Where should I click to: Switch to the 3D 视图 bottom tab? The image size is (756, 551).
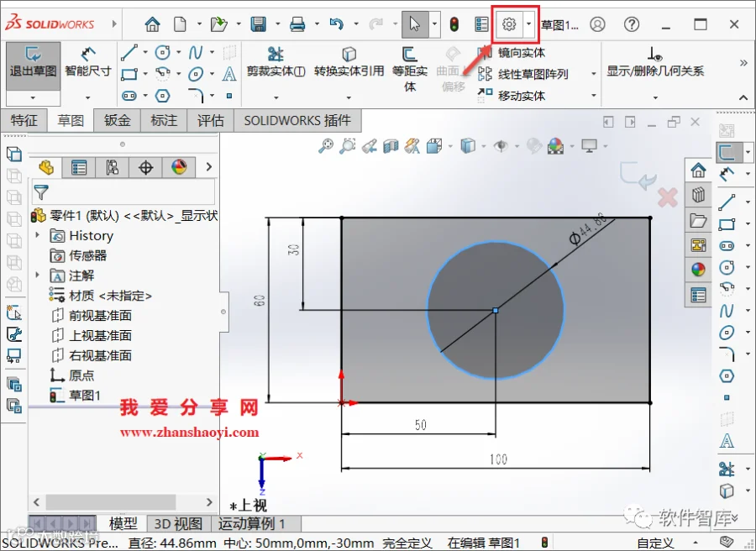click(178, 523)
